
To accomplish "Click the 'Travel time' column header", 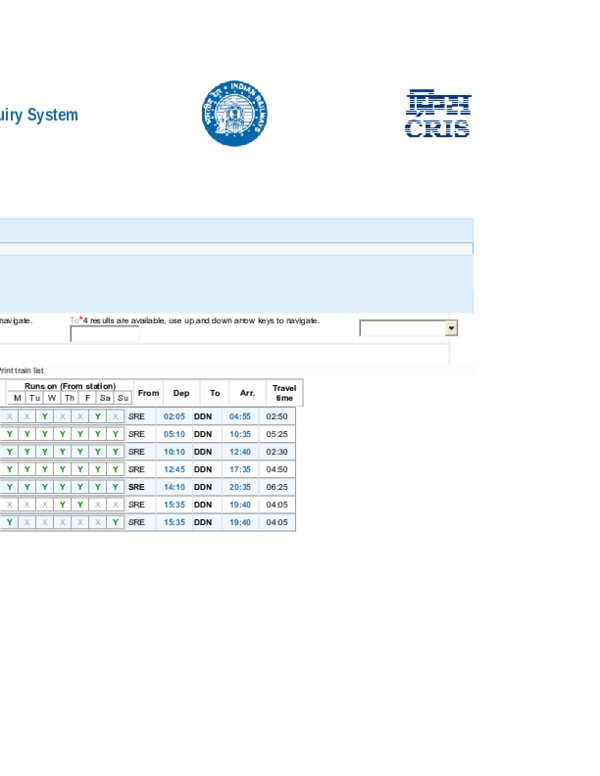I will [284, 393].
